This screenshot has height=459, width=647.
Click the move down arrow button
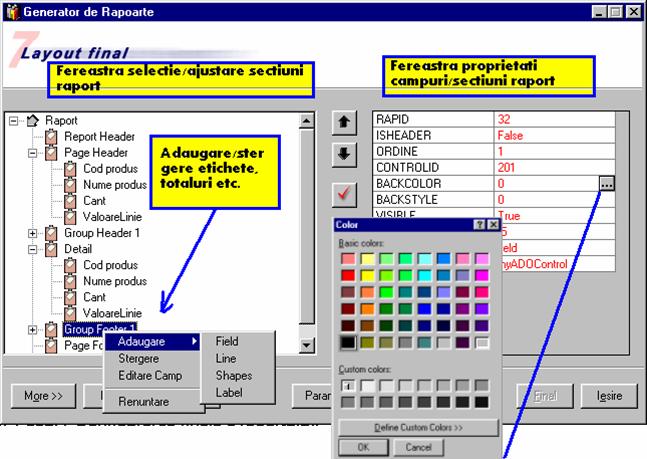point(342,154)
